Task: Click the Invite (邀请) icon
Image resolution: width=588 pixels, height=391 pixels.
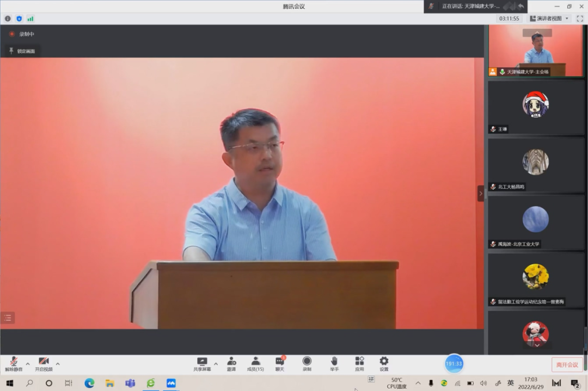Action: tap(231, 363)
